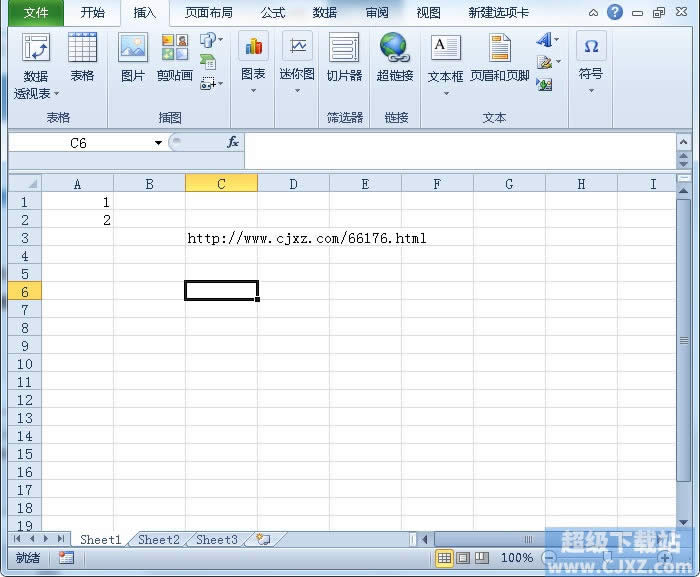Insert a Signature Line
The height and width of the screenshot is (577, 700).
coord(548,62)
